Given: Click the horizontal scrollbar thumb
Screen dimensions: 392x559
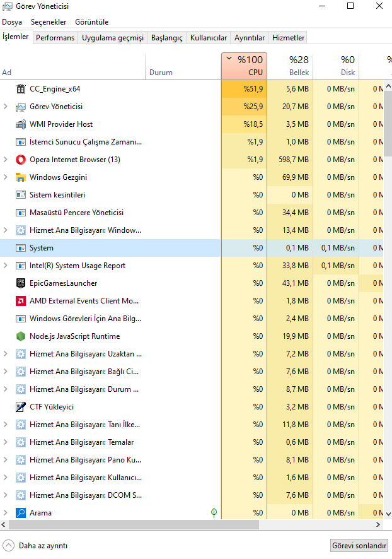Looking at the screenshot, I should click(134, 524).
